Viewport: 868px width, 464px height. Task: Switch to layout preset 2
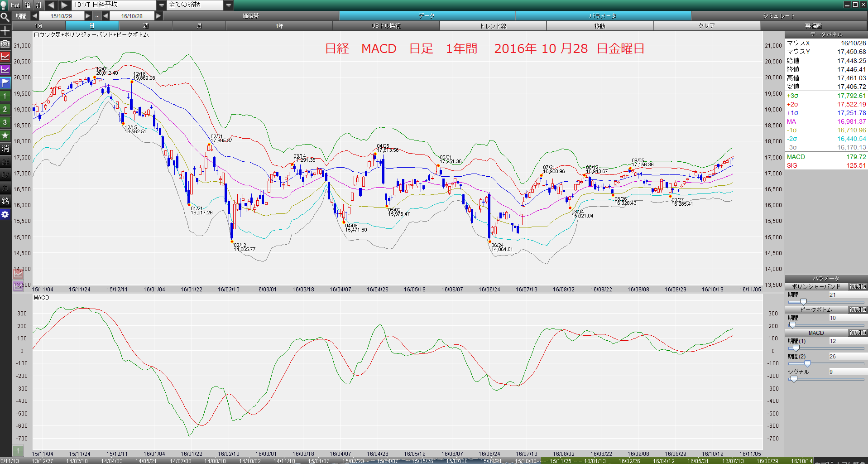point(5,110)
